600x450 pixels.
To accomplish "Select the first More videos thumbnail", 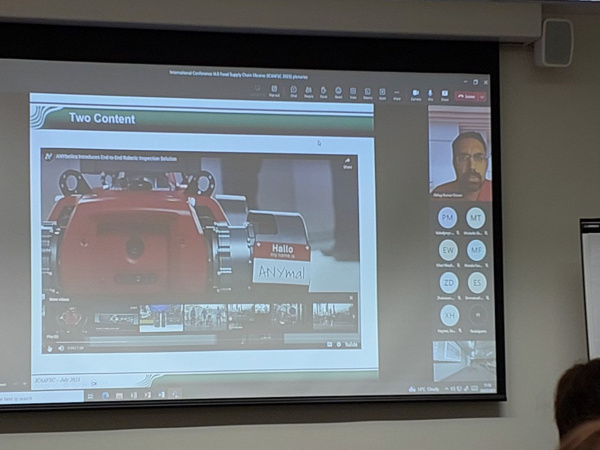I will coord(72,317).
